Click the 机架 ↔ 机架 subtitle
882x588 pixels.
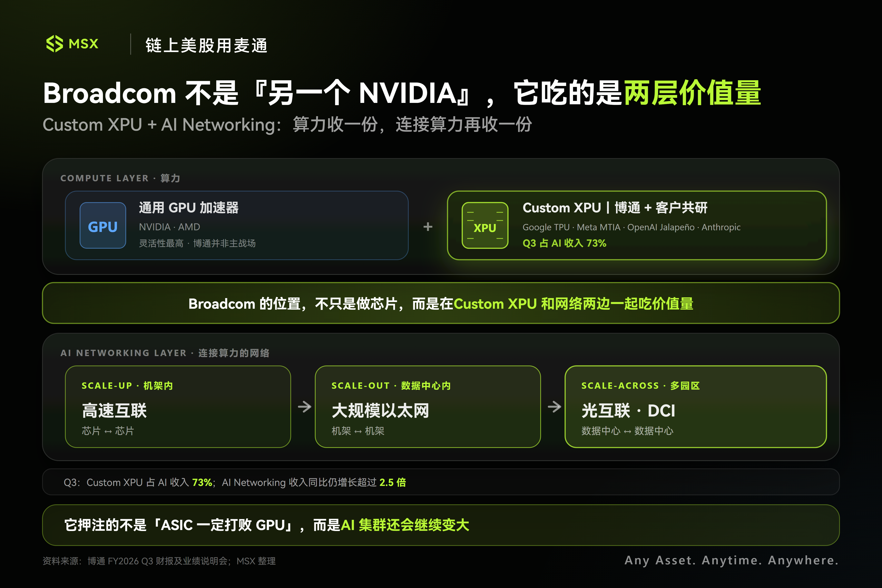pos(358,431)
